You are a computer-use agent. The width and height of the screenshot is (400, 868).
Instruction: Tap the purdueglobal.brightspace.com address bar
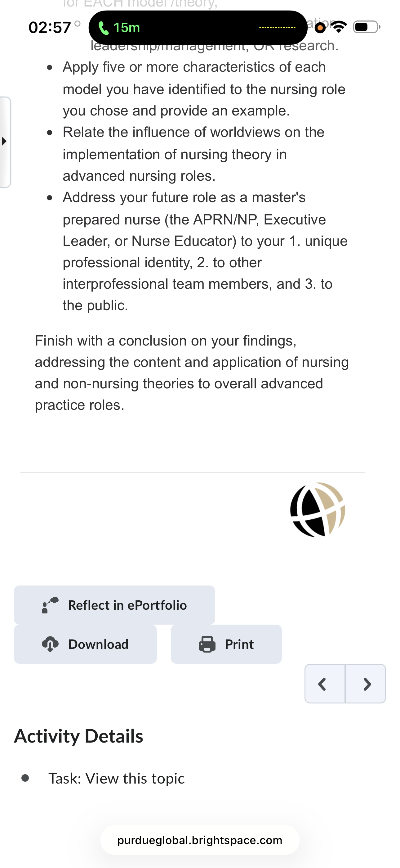200,840
